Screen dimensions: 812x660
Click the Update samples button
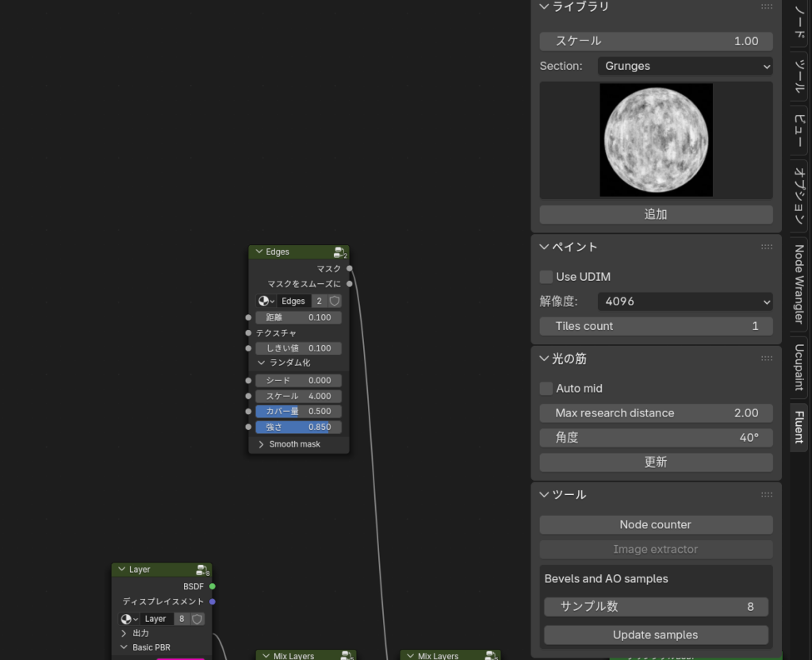tap(656, 635)
